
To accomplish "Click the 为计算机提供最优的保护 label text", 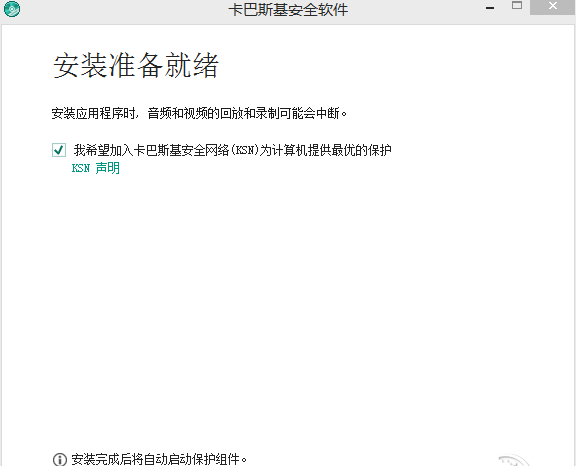I will [325, 150].
